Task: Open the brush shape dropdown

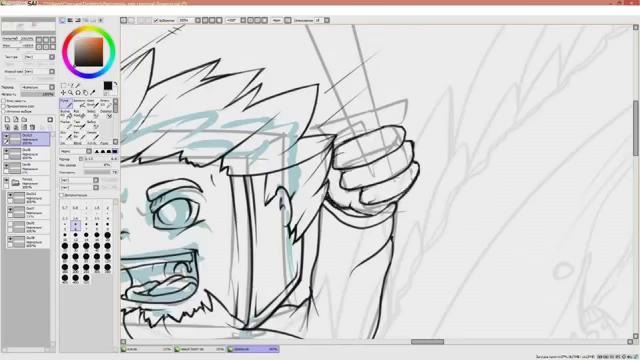Action: pyautogui.click(x=96, y=180)
